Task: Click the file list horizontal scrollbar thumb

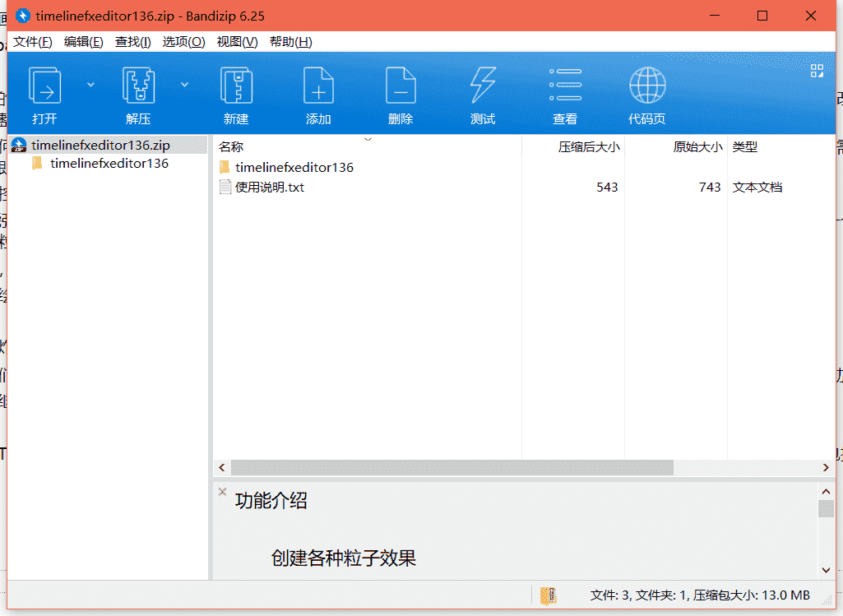Action: (x=452, y=468)
